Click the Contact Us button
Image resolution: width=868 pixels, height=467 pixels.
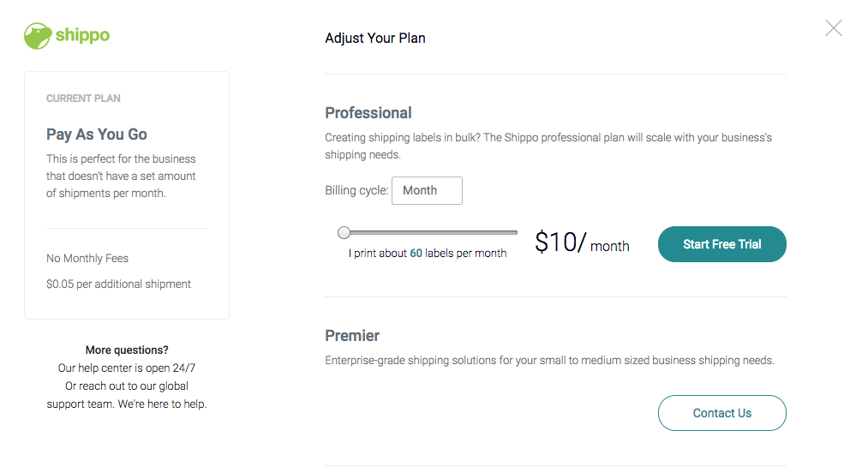(721, 413)
